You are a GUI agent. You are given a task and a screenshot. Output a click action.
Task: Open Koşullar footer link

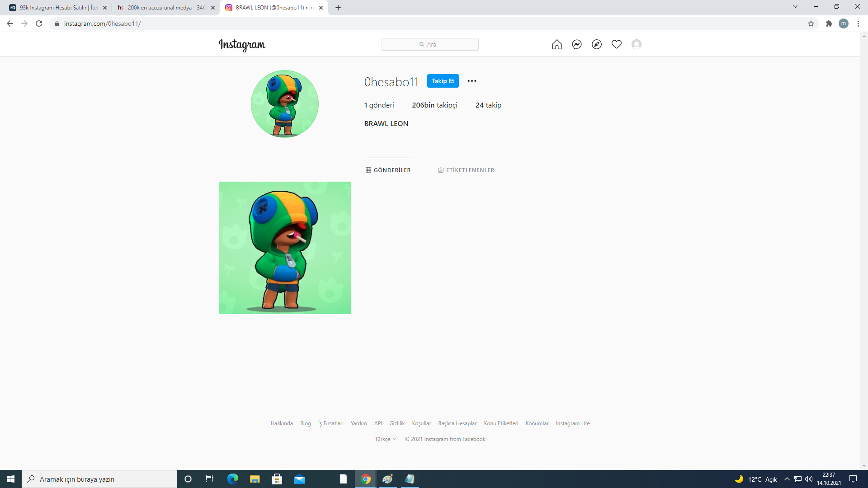(421, 423)
